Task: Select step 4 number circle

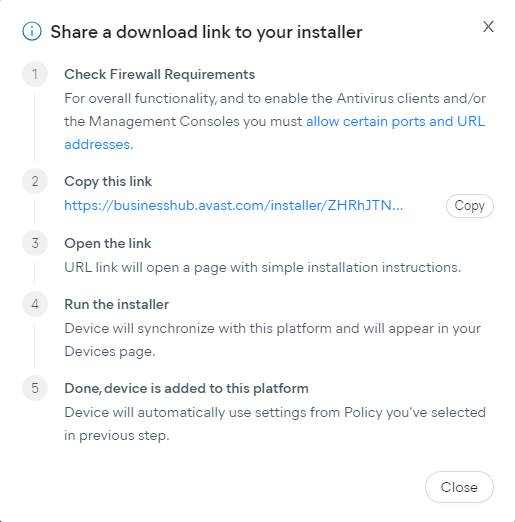Action: tap(35, 304)
